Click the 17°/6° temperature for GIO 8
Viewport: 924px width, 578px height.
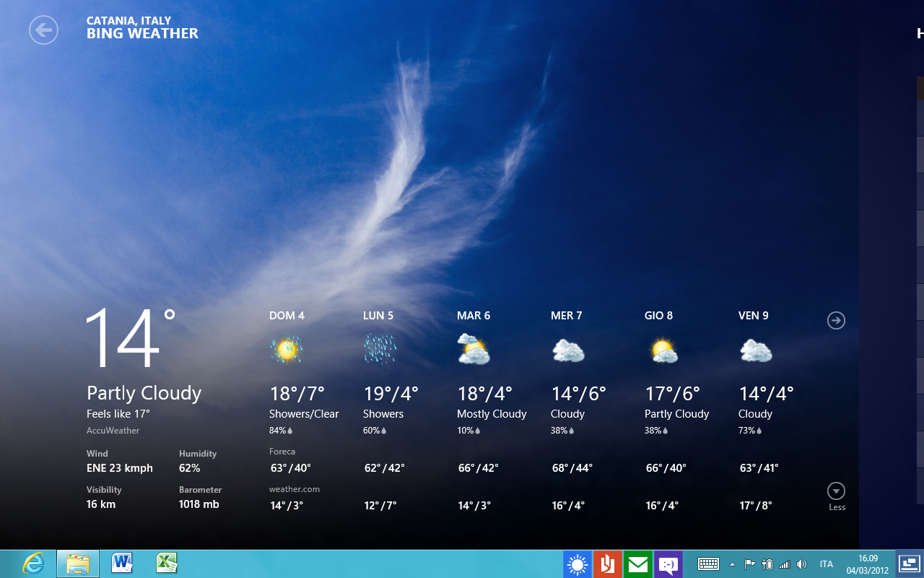point(673,394)
